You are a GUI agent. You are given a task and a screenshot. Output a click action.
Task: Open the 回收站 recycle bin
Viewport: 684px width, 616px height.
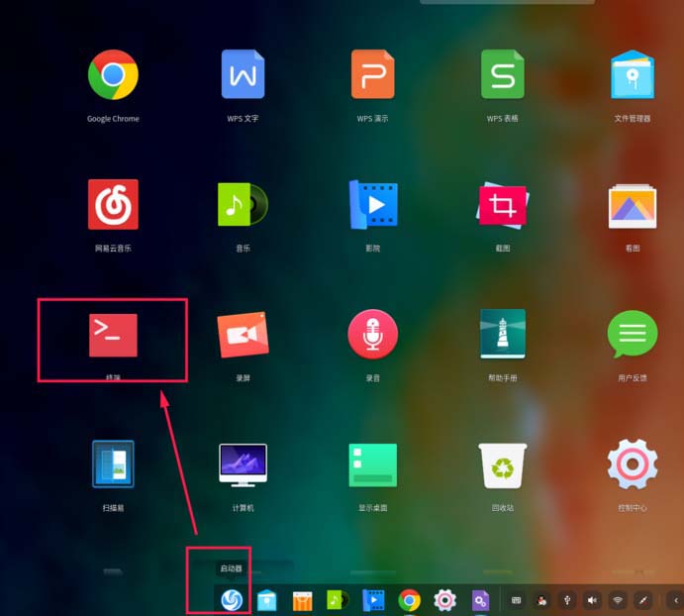click(x=503, y=465)
